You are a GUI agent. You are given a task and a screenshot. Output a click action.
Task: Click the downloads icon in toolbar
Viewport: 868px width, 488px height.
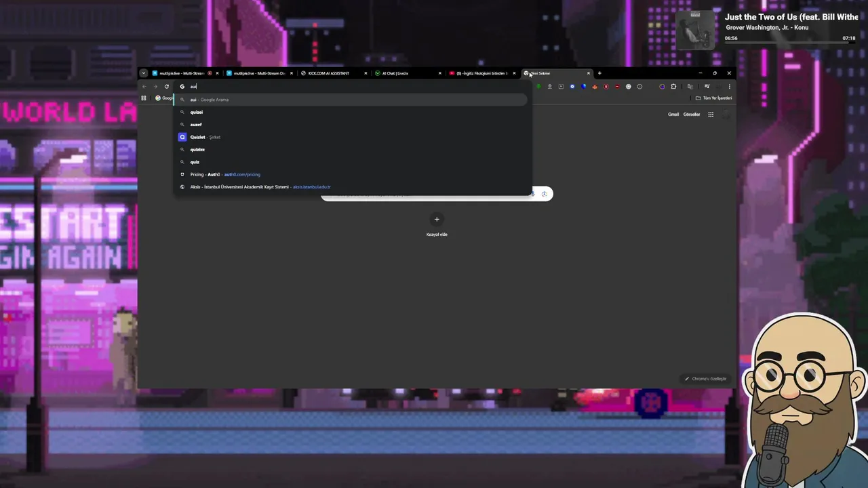550,87
